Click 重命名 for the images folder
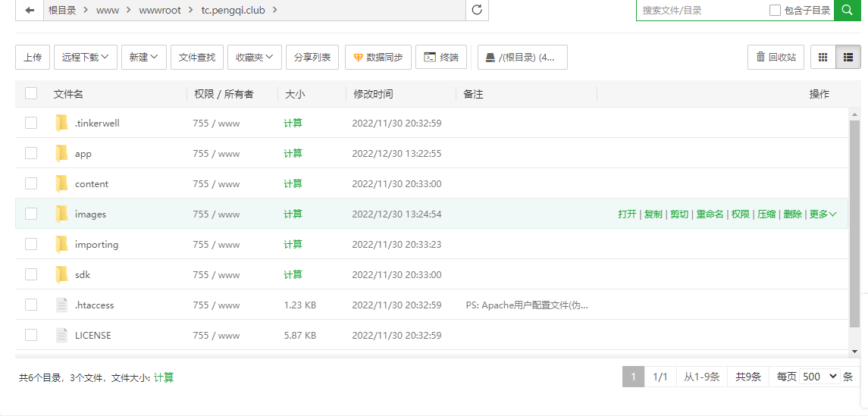Image resolution: width=868 pixels, height=416 pixels. pos(710,214)
